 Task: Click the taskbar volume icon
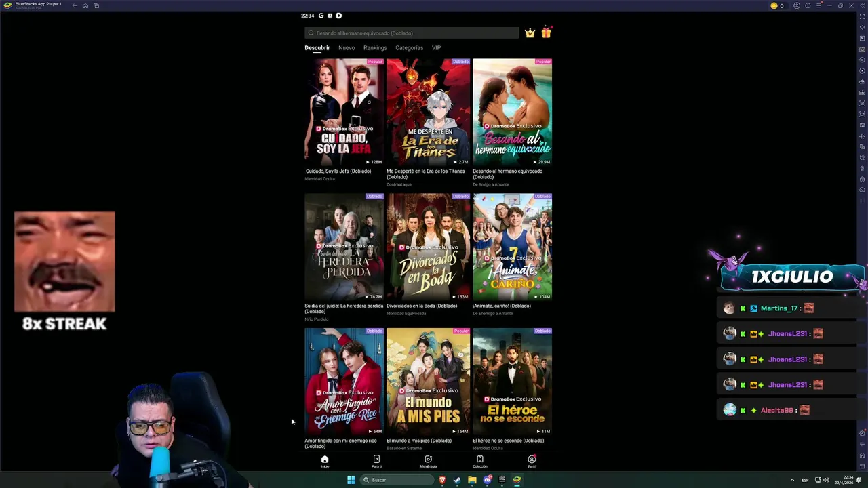click(x=826, y=480)
